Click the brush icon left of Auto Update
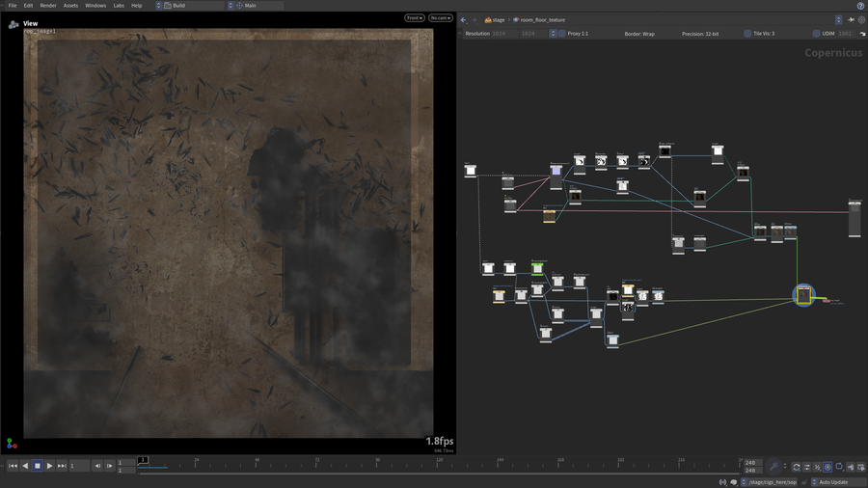Screen dimensions: 868x488 (804, 482)
